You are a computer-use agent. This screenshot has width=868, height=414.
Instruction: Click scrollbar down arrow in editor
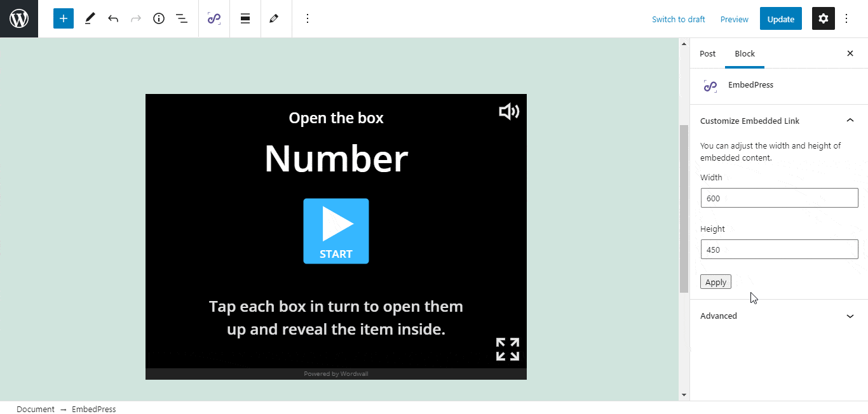coord(684,394)
